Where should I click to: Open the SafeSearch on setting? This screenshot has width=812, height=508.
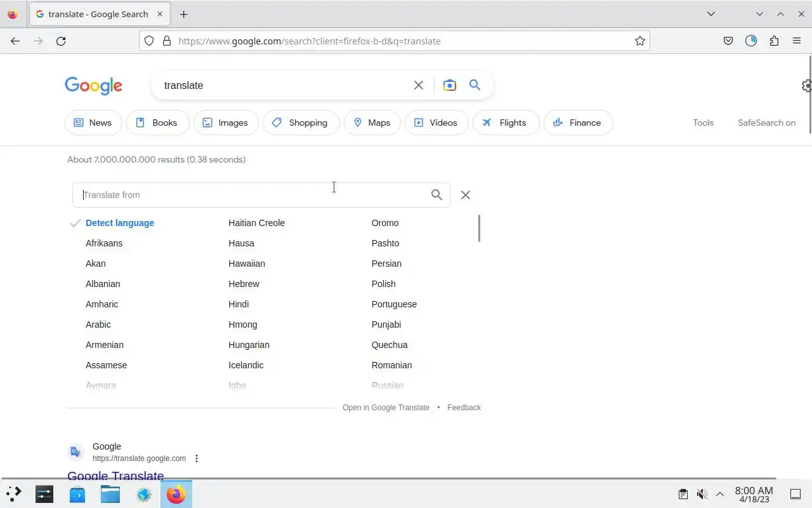click(x=766, y=123)
